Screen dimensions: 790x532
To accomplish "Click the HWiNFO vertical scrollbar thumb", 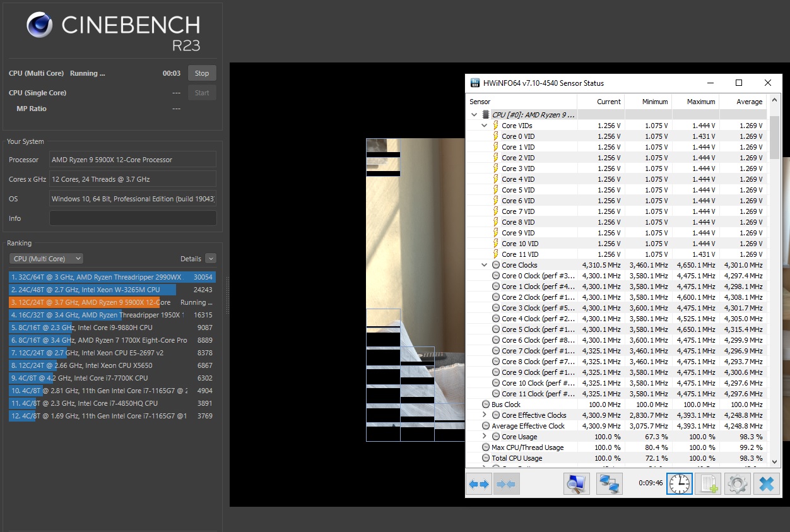I will 774,137.
